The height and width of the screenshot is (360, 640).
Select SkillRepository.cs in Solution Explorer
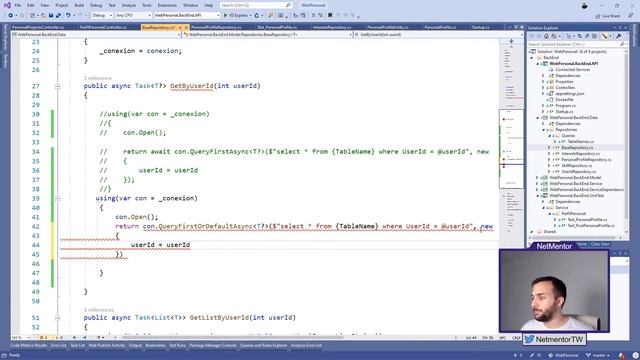click(576, 165)
